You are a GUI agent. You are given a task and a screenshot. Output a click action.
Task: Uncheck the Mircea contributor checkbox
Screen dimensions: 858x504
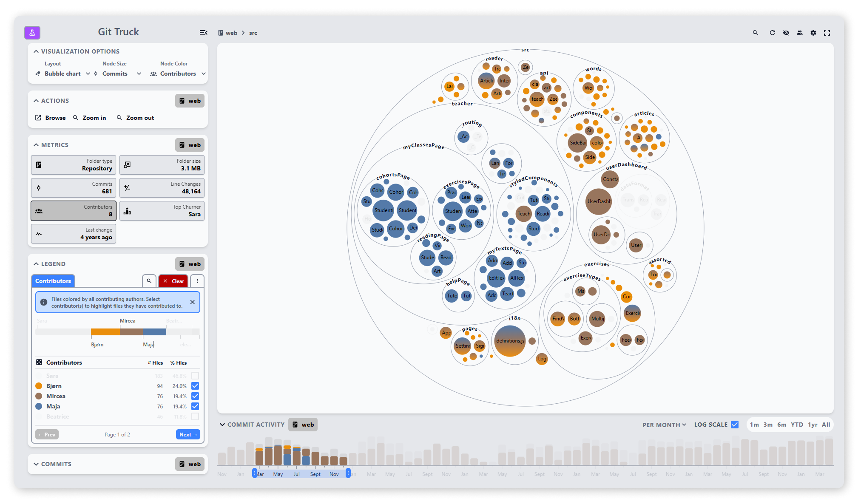[x=195, y=396]
